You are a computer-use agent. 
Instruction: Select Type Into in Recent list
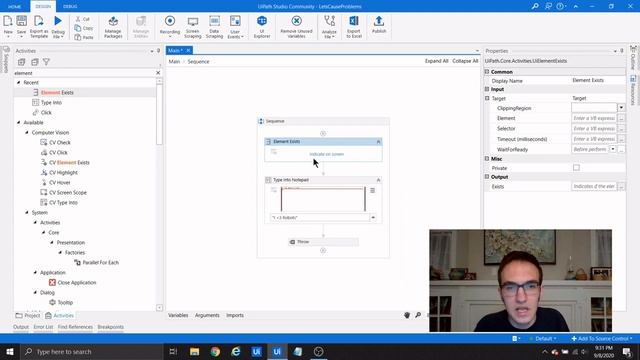(51, 103)
